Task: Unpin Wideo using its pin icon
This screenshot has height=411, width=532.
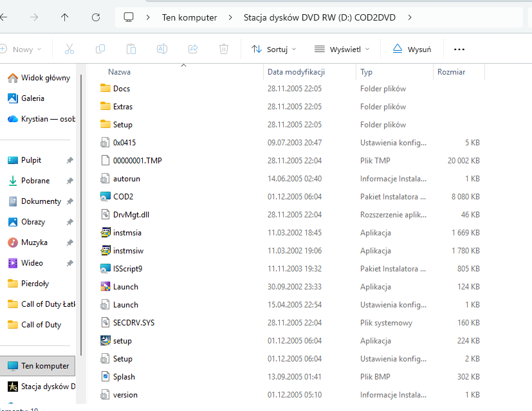Action: pos(70,263)
